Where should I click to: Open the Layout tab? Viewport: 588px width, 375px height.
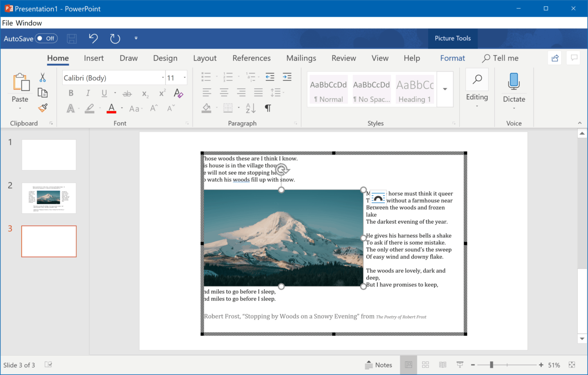click(205, 58)
